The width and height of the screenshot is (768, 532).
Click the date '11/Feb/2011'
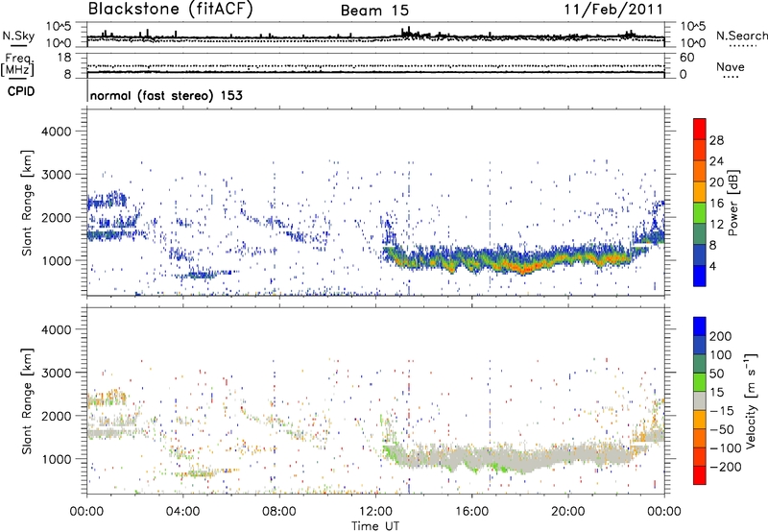[613, 10]
